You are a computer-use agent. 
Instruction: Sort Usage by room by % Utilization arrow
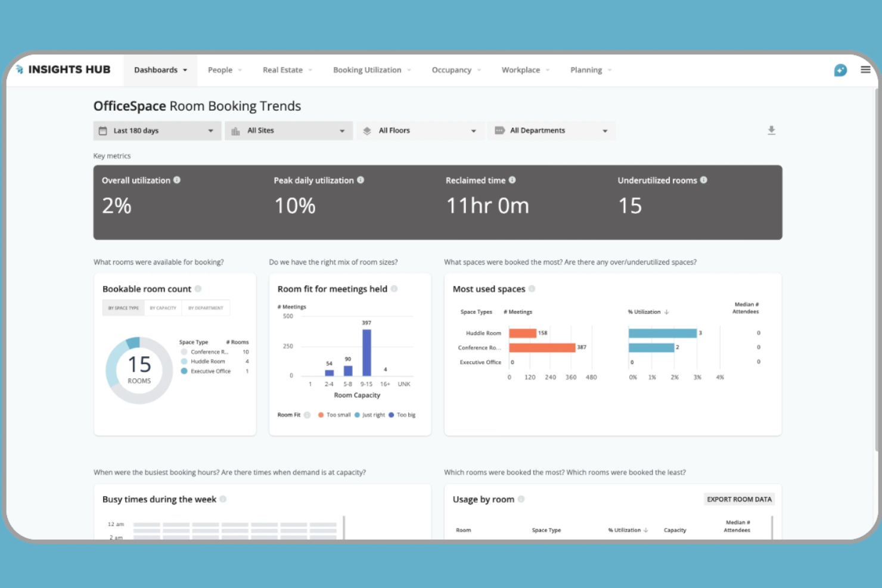[645, 530]
